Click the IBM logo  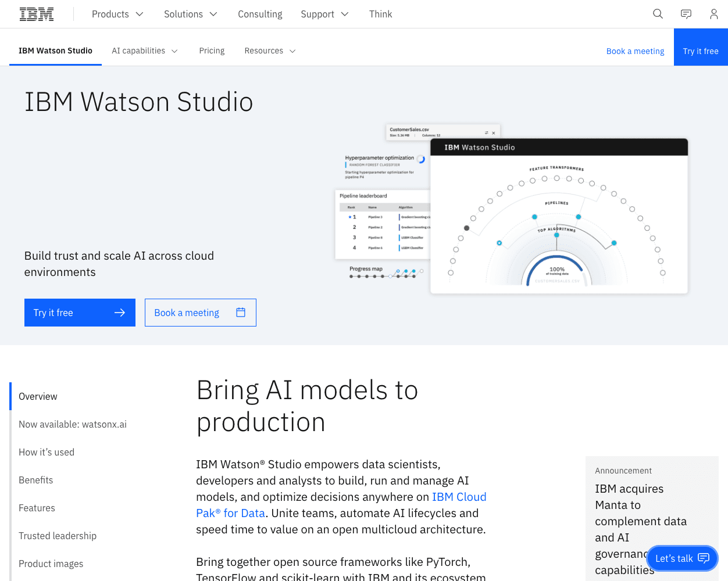pyautogui.click(x=37, y=14)
